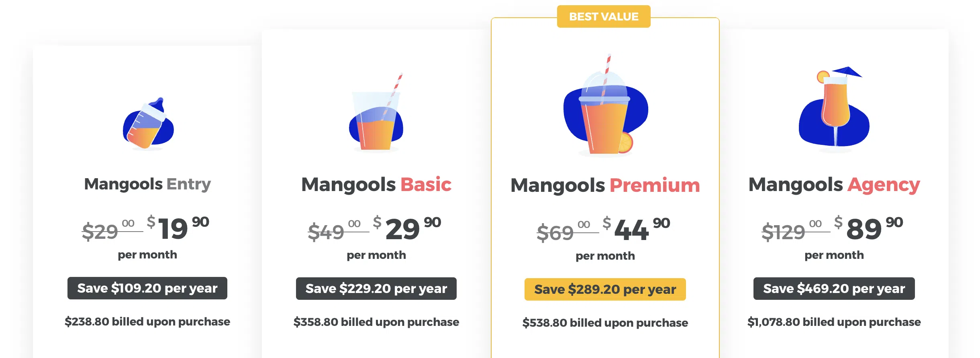The width and height of the screenshot is (980, 358).
Task: Choose the Mangools Premium plan heading
Action: tap(605, 185)
